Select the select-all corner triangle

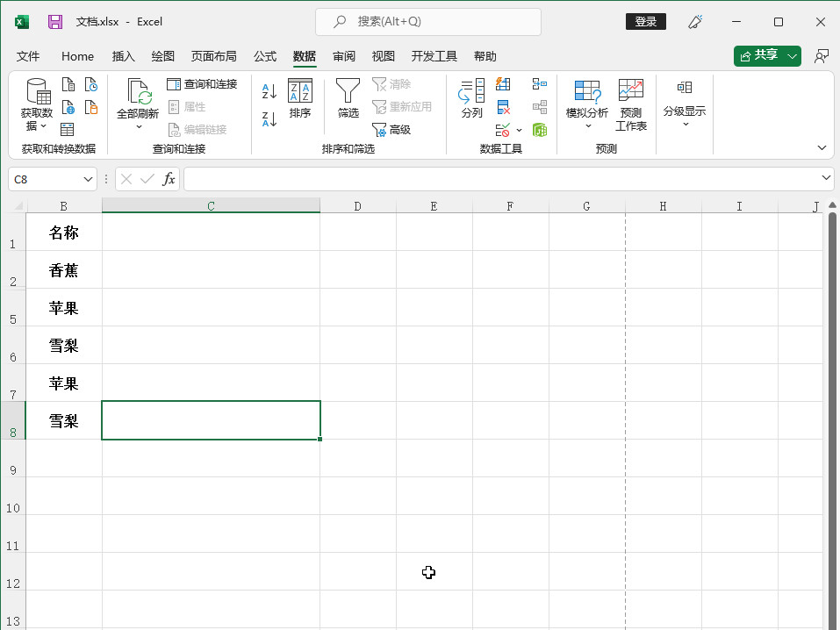click(x=18, y=205)
